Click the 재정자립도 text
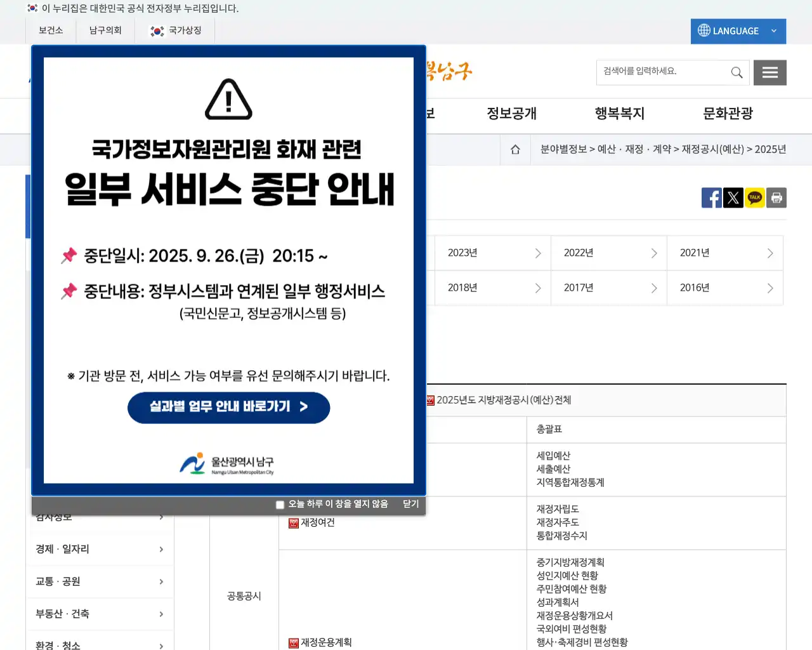The height and width of the screenshot is (650, 812). coord(558,509)
